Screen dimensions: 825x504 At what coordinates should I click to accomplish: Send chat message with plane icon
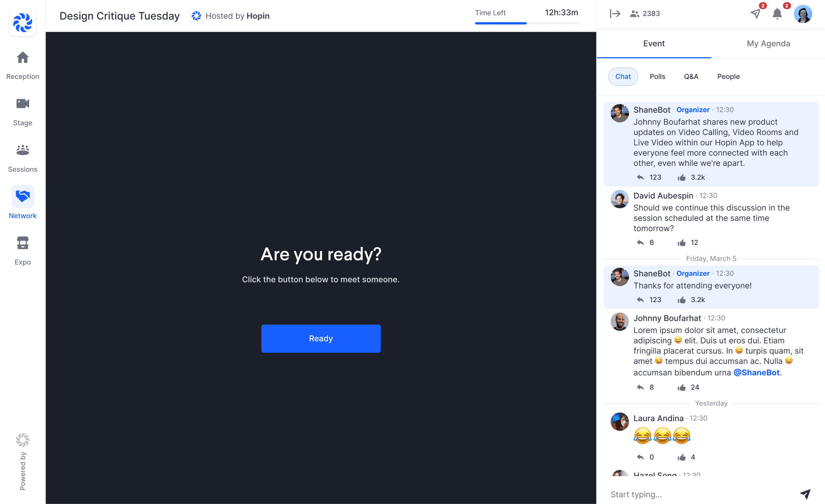coord(805,494)
